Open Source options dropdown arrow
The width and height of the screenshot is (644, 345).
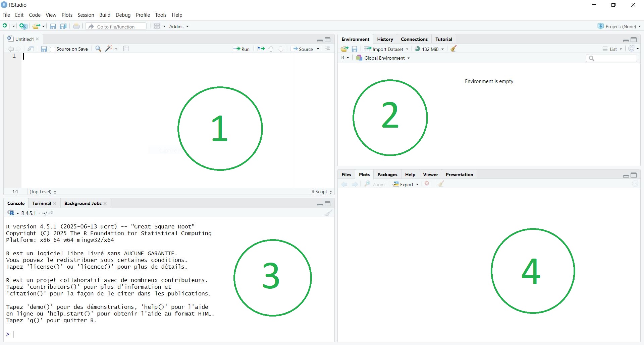pyautogui.click(x=318, y=49)
